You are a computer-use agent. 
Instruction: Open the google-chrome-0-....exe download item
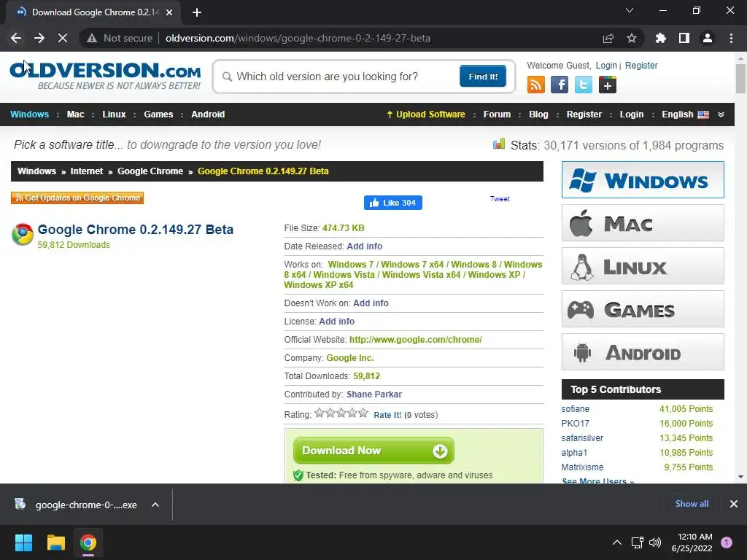click(x=76, y=505)
